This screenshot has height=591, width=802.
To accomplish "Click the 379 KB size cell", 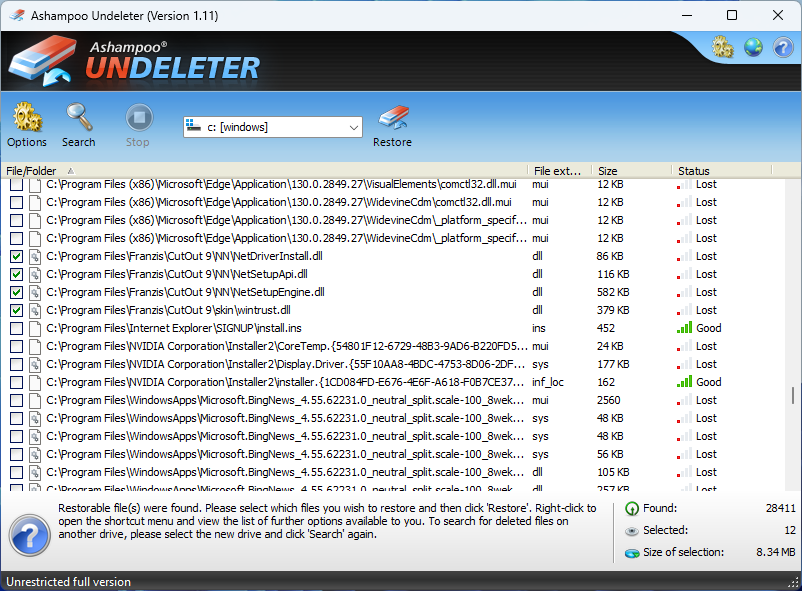I will [613, 310].
